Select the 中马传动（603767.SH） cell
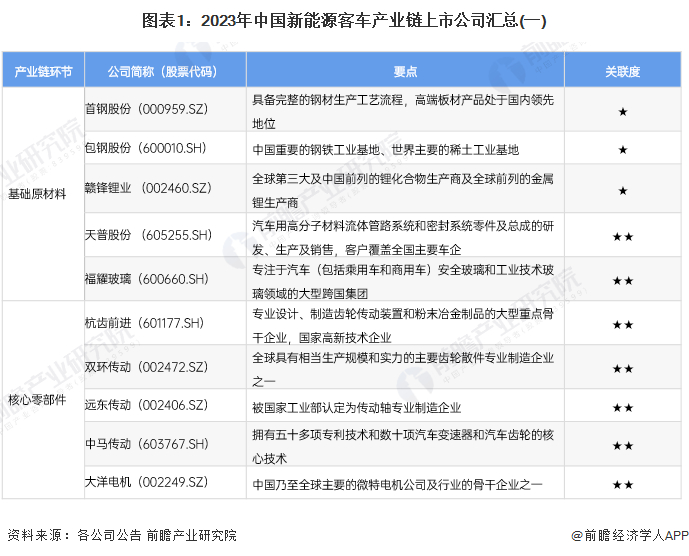The image size is (689, 556). point(165,444)
